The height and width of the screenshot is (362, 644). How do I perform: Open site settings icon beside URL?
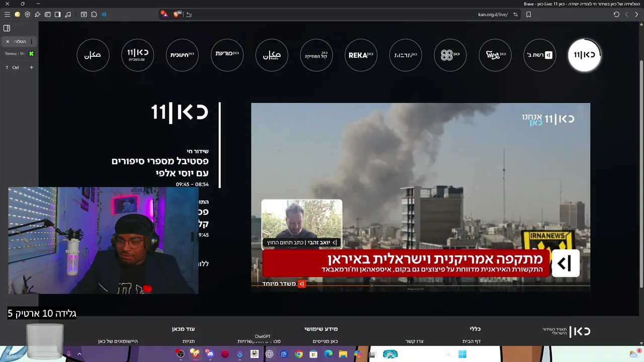click(516, 15)
